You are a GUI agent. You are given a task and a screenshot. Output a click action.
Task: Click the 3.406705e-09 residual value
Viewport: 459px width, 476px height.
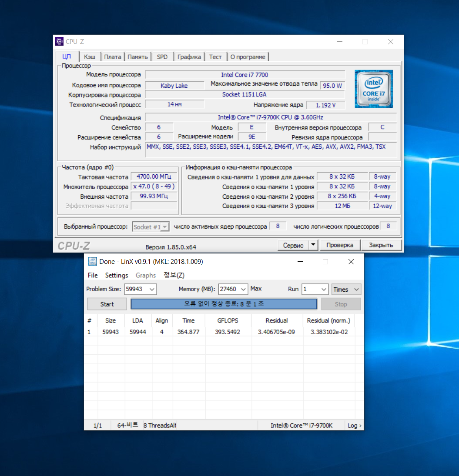276,332
